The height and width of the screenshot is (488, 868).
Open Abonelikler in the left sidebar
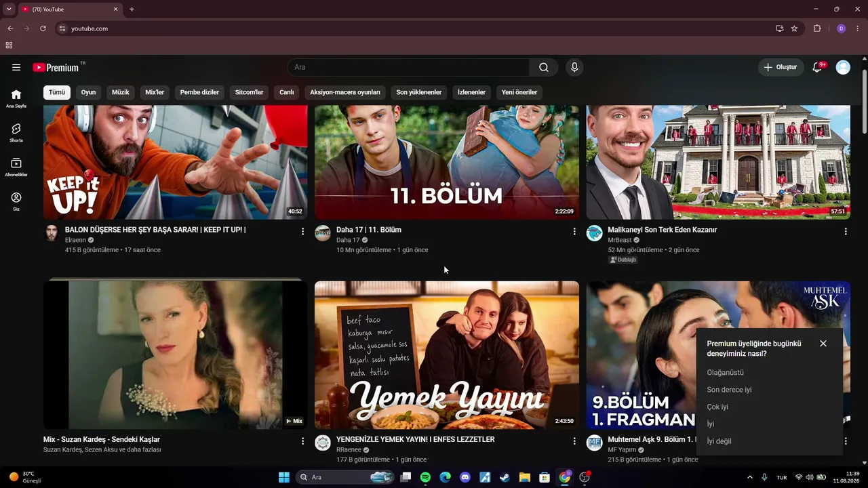[x=16, y=167]
